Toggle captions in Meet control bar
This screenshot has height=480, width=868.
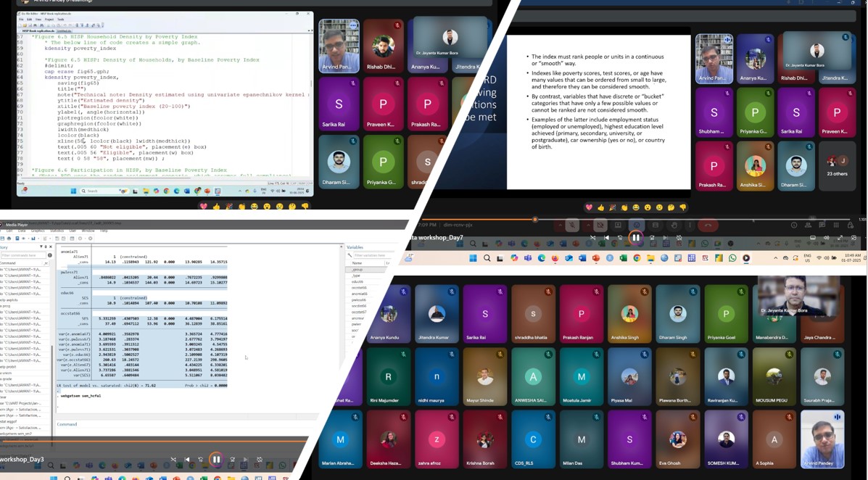tap(656, 225)
